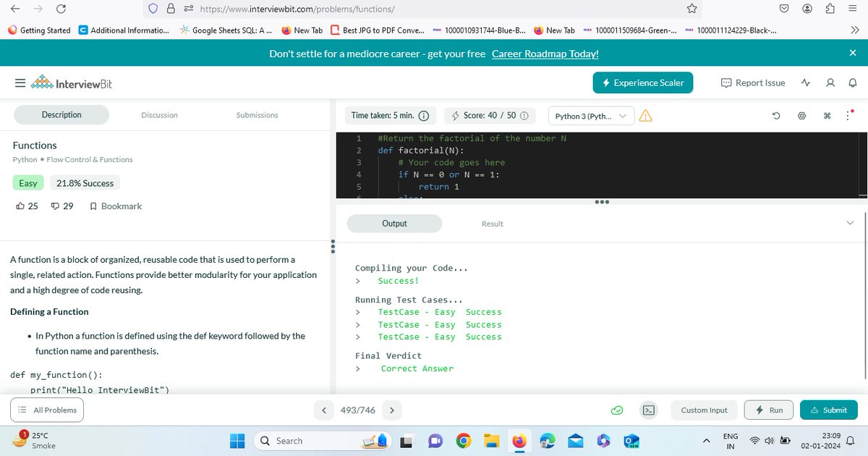Screen dimensions: 868x456
Task: Click the Easy difficulty tag
Action: click(28, 183)
